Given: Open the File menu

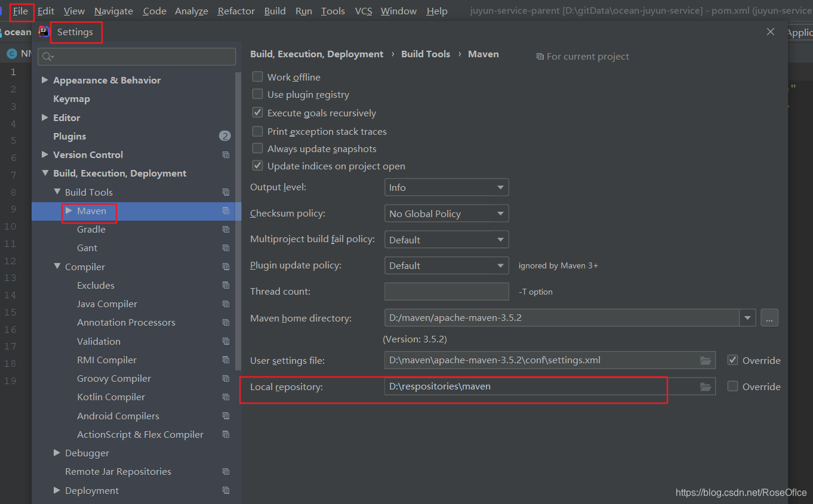Looking at the screenshot, I should [21, 11].
